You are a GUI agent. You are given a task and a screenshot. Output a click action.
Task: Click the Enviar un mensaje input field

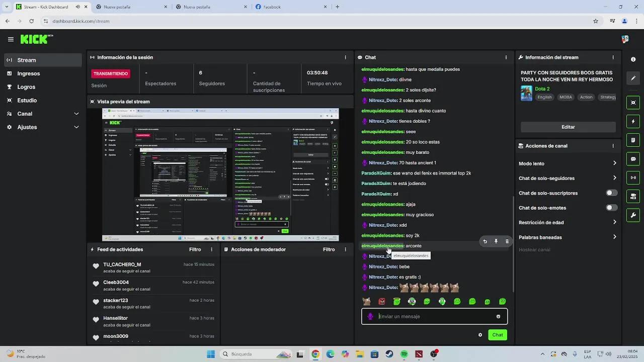pyautogui.click(x=433, y=316)
